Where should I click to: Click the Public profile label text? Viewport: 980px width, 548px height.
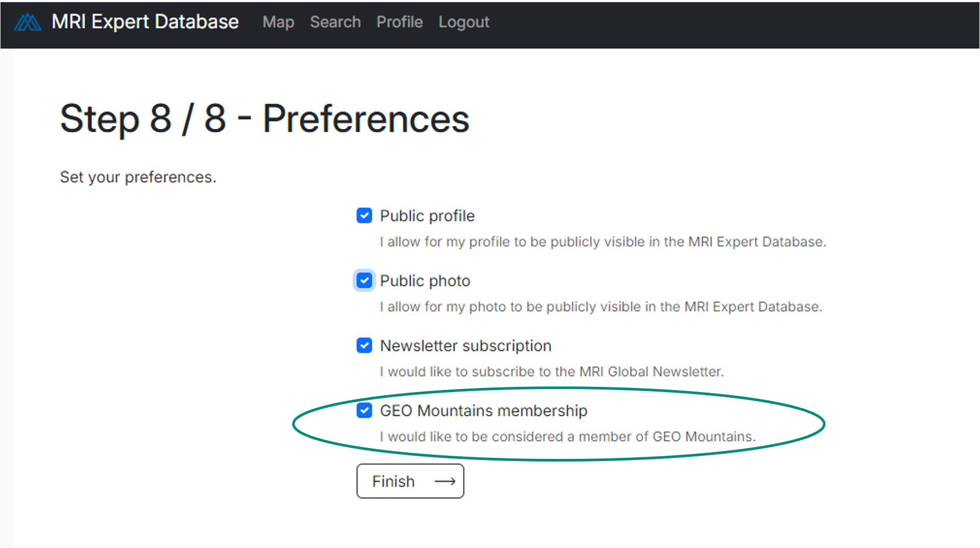click(x=427, y=215)
